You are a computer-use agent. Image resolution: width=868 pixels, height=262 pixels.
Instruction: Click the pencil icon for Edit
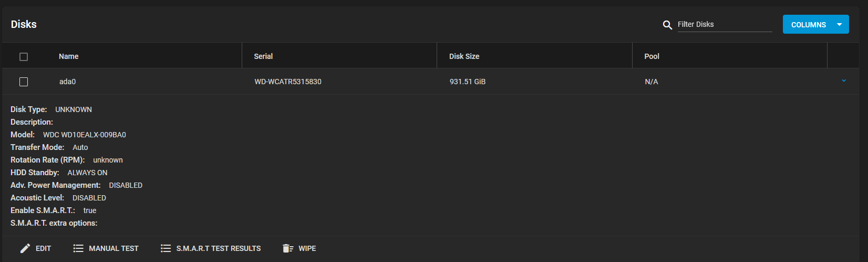tap(25, 248)
